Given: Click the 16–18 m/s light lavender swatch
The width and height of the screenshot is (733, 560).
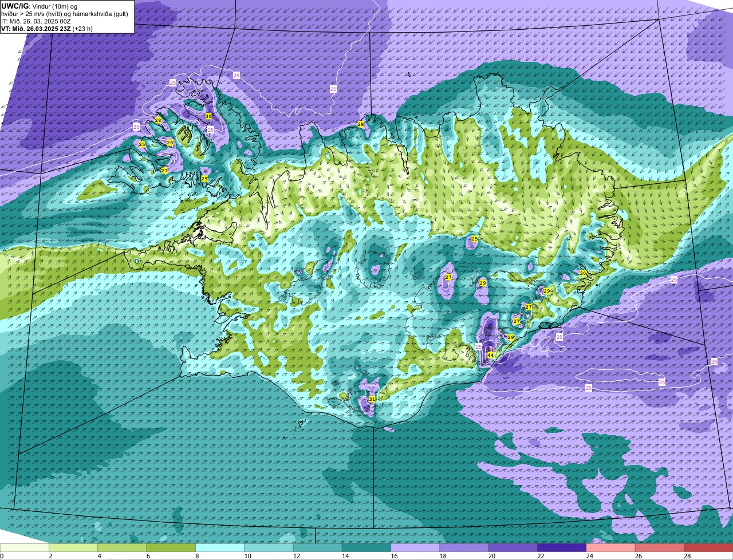Looking at the screenshot, I should [x=415, y=548].
